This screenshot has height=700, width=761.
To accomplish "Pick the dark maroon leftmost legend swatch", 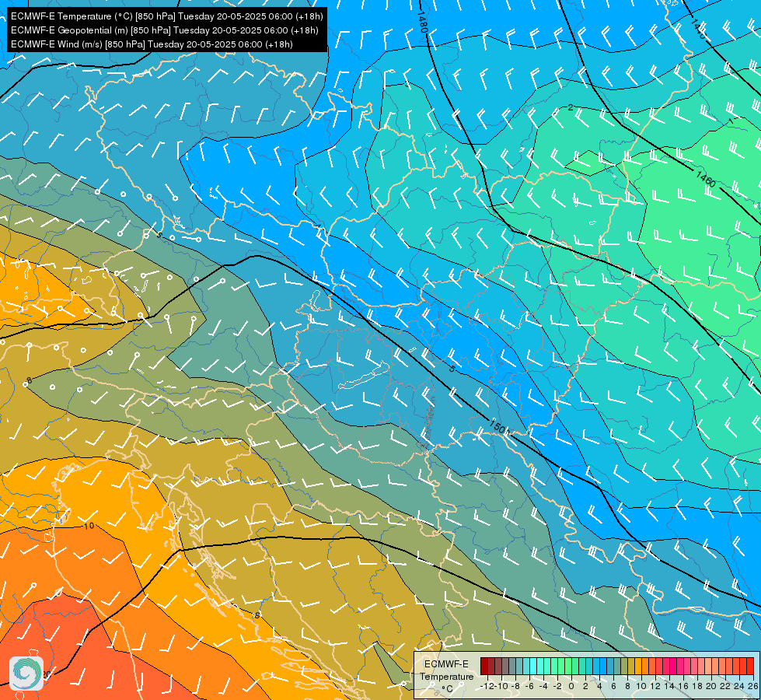I will coord(483,666).
